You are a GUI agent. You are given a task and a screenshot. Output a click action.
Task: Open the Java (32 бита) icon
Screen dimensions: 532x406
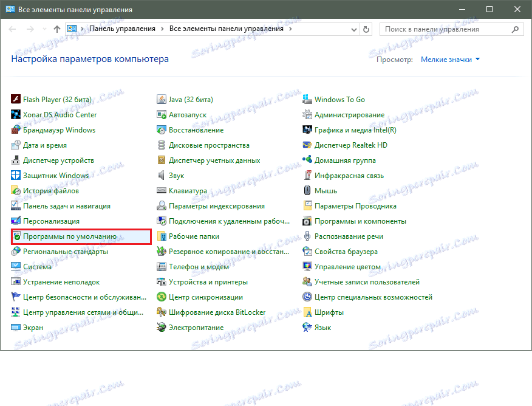click(x=161, y=99)
